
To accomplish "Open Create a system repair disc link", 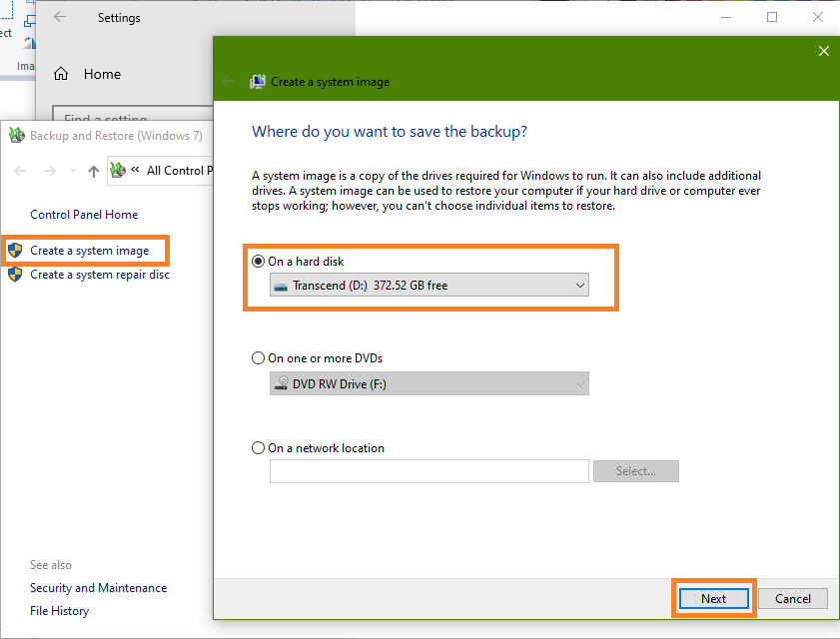I will [x=100, y=275].
